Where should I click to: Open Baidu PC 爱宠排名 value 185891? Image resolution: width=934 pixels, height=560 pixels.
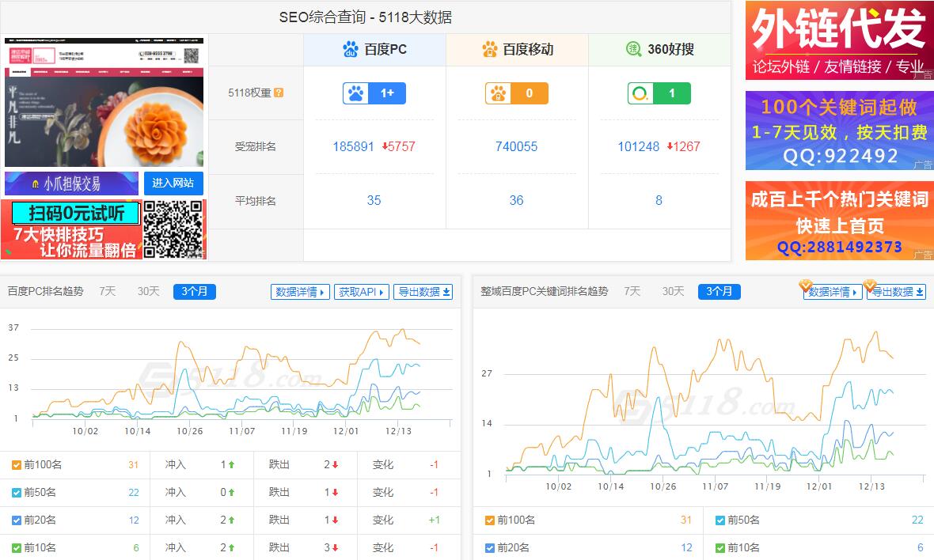point(353,146)
